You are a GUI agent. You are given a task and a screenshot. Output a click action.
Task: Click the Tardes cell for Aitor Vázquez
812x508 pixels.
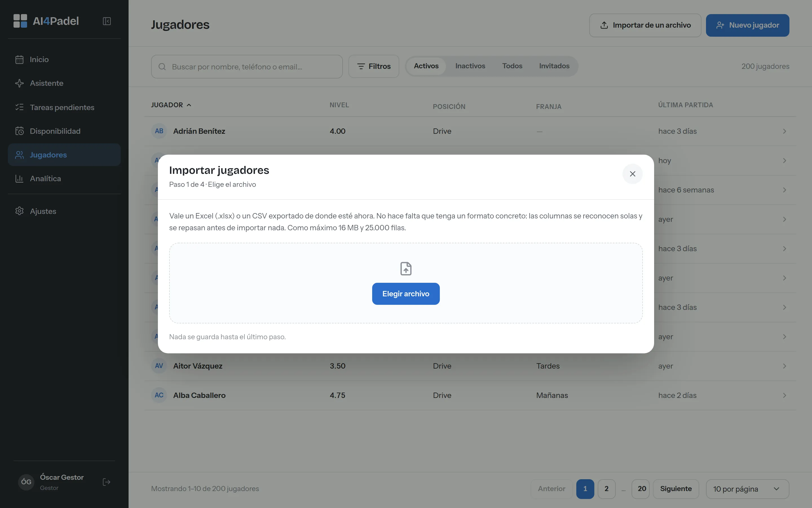coord(548,366)
